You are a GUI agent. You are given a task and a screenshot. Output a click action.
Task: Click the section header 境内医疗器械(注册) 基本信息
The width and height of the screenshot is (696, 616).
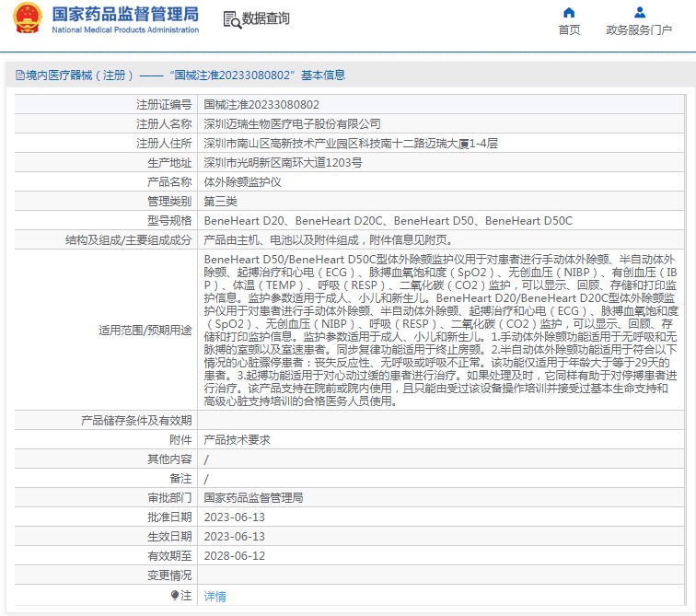tap(186, 76)
